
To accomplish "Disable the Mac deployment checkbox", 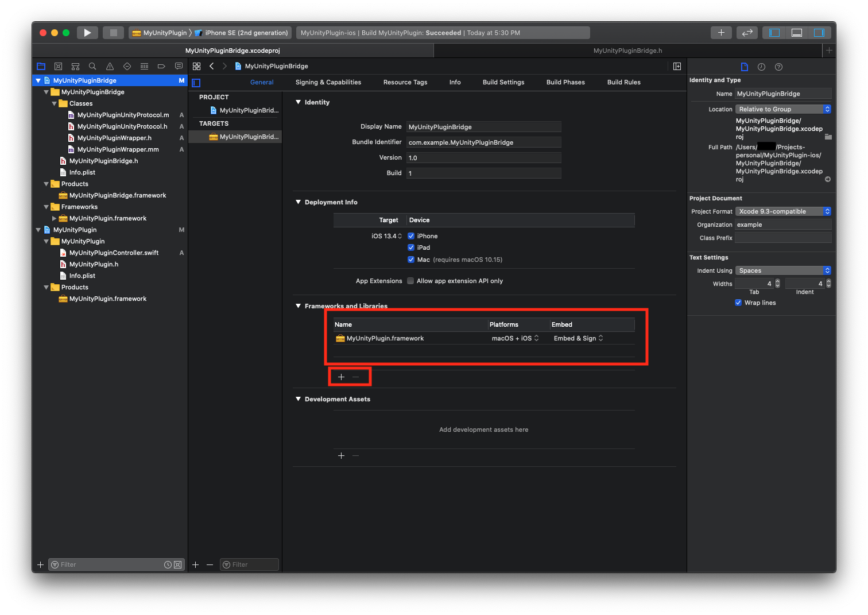I will tap(411, 260).
